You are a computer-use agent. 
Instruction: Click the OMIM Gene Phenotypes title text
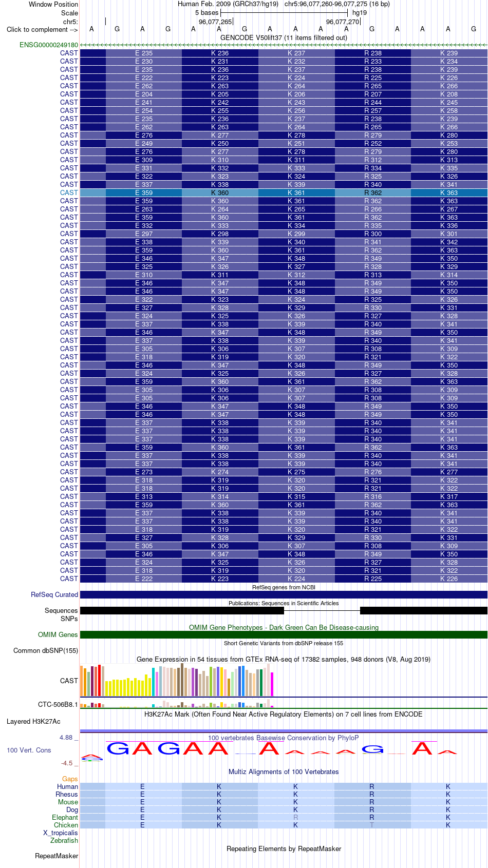pos(284,628)
